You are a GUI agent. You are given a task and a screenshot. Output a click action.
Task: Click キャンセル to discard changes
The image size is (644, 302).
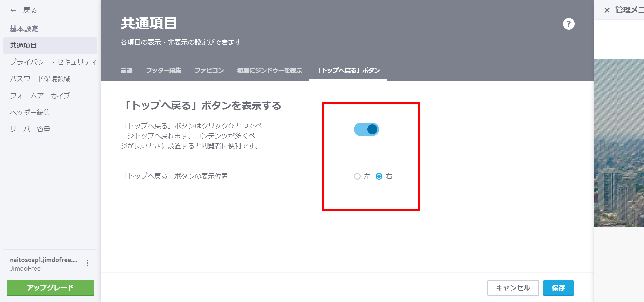tap(513, 288)
